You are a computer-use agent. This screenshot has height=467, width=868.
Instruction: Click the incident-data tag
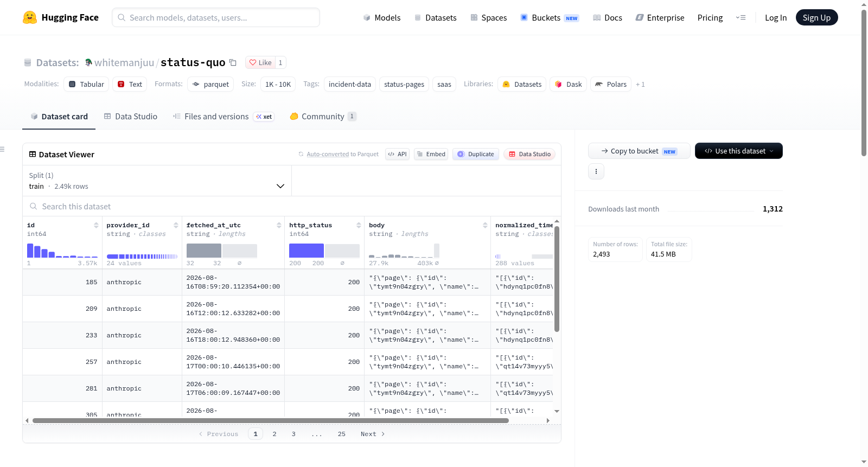[x=350, y=84]
